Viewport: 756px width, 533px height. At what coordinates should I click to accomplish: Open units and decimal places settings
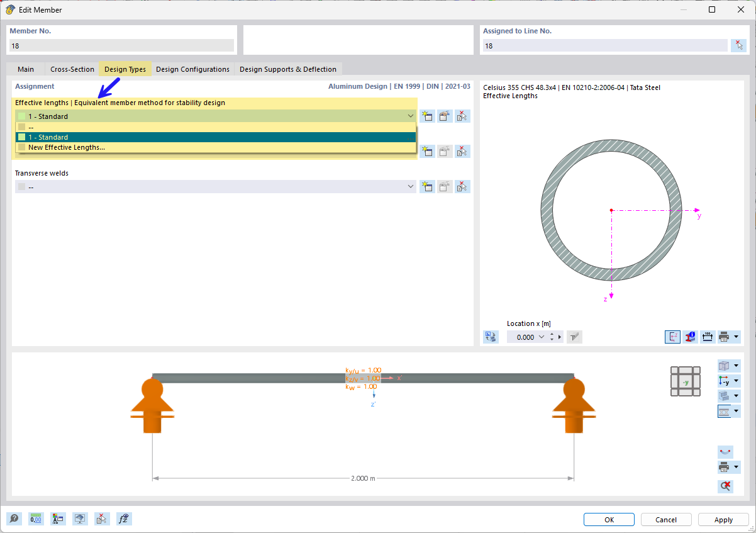(x=36, y=519)
